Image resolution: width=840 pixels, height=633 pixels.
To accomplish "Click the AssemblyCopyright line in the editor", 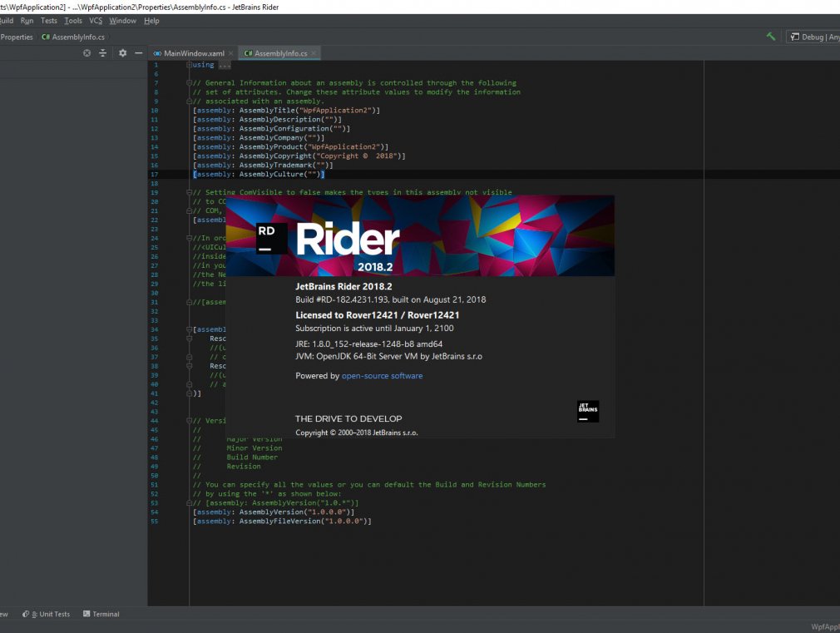I will [x=299, y=156].
